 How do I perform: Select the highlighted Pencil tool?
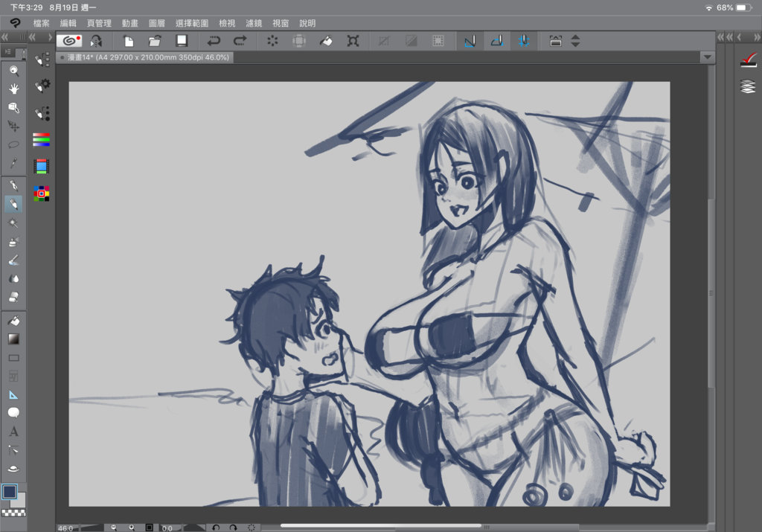[13, 204]
